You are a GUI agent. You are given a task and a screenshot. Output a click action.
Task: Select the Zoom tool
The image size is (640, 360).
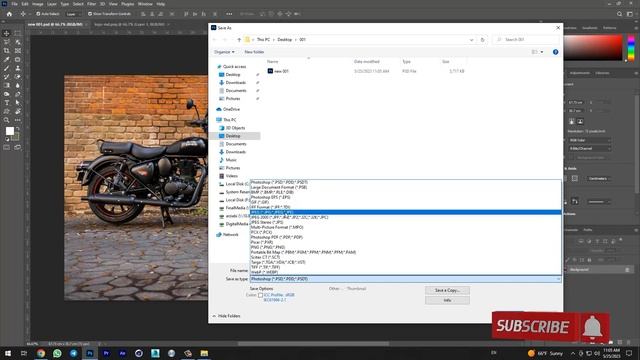[7, 120]
